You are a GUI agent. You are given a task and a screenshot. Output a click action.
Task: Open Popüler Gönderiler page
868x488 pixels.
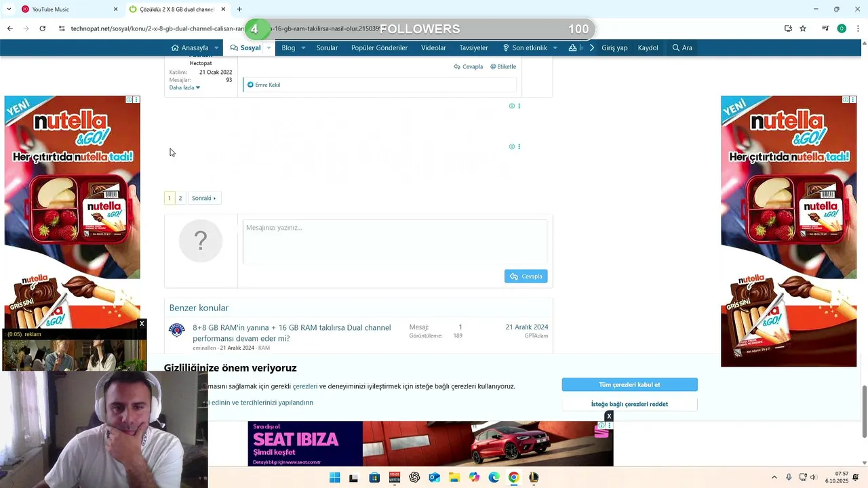pos(379,47)
